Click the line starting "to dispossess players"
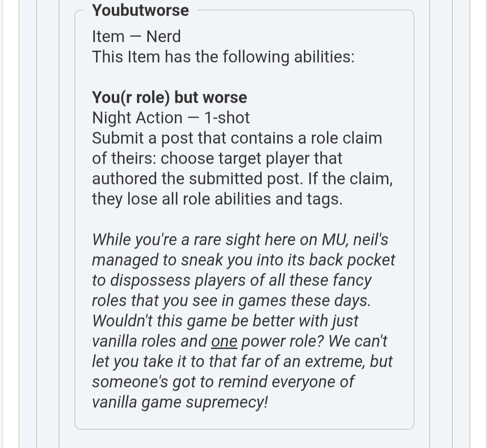This screenshot has height=448, width=487. click(x=232, y=280)
